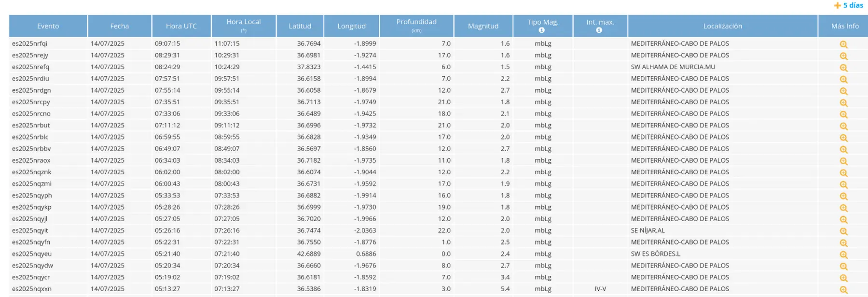Image resolution: width=868 pixels, height=297 pixels.
Task: Click the Hora Local column header
Action: pos(244,22)
